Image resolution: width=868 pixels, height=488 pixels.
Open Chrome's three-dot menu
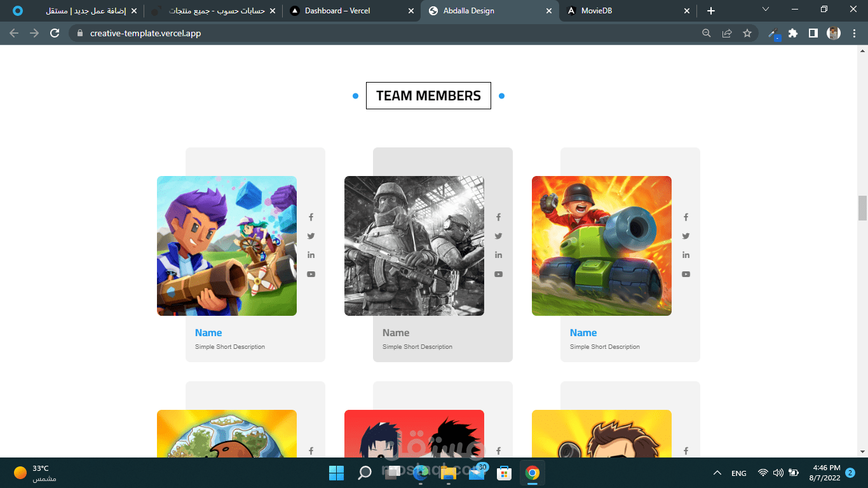[x=855, y=33]
